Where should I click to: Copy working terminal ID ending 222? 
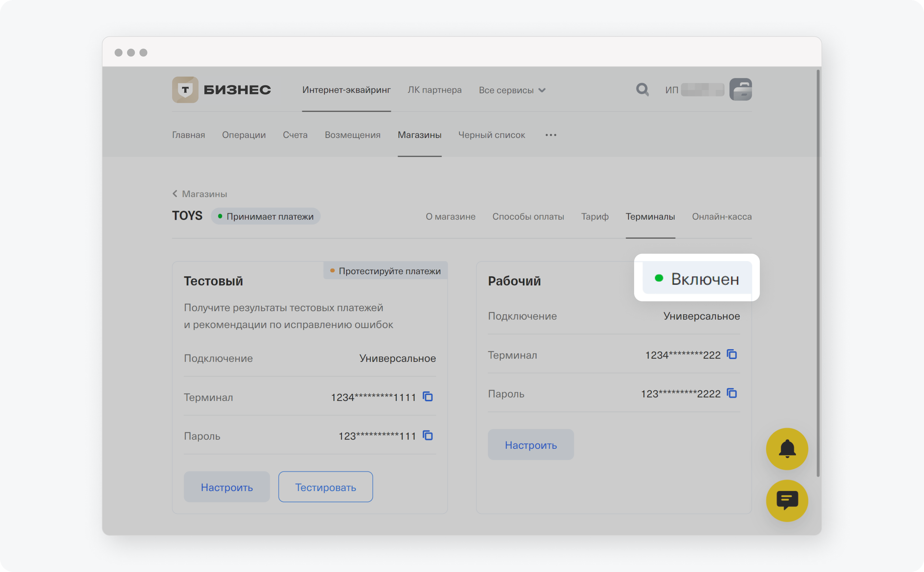(732, 355)
